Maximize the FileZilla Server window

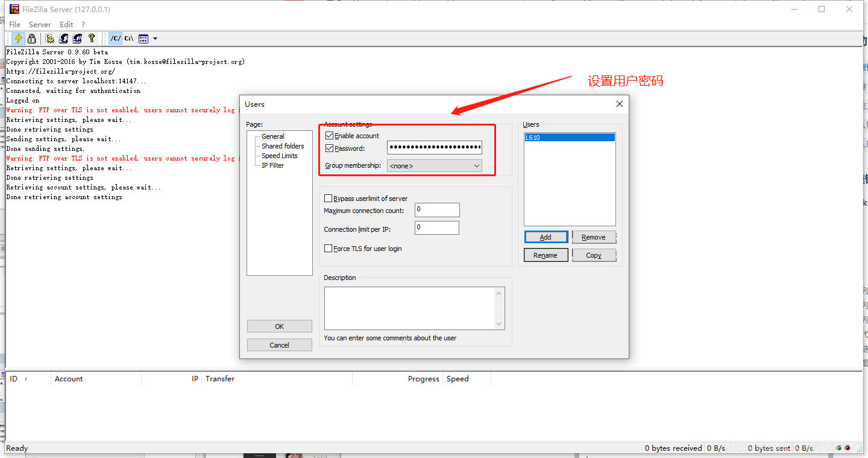[x=822, y=9]
